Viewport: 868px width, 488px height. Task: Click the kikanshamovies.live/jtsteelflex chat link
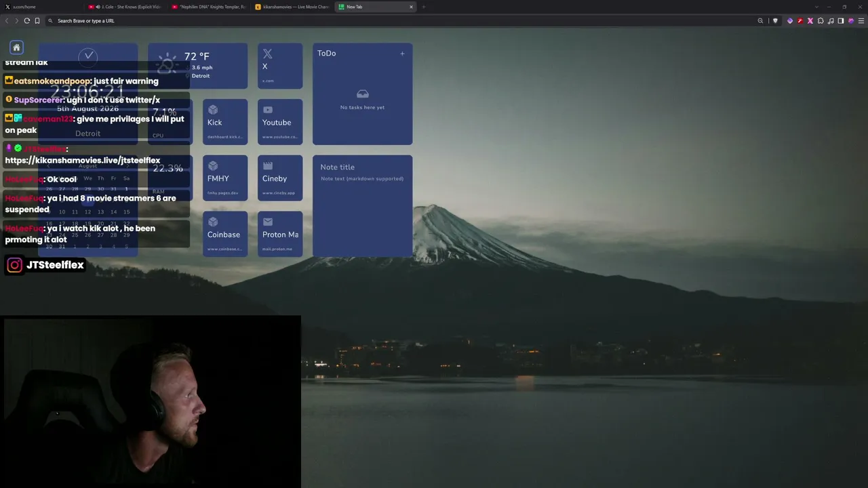click(x=83, y=161)
